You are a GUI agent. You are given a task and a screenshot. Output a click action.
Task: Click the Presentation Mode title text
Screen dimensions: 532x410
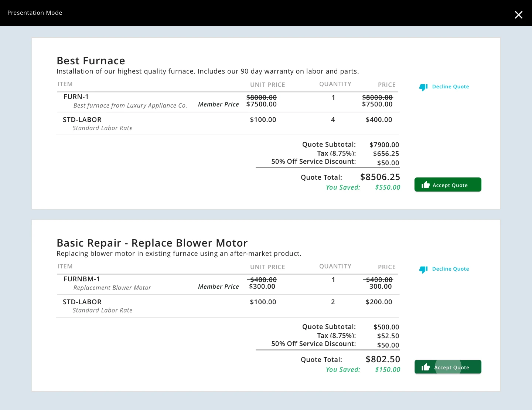[x=35, y=13]
